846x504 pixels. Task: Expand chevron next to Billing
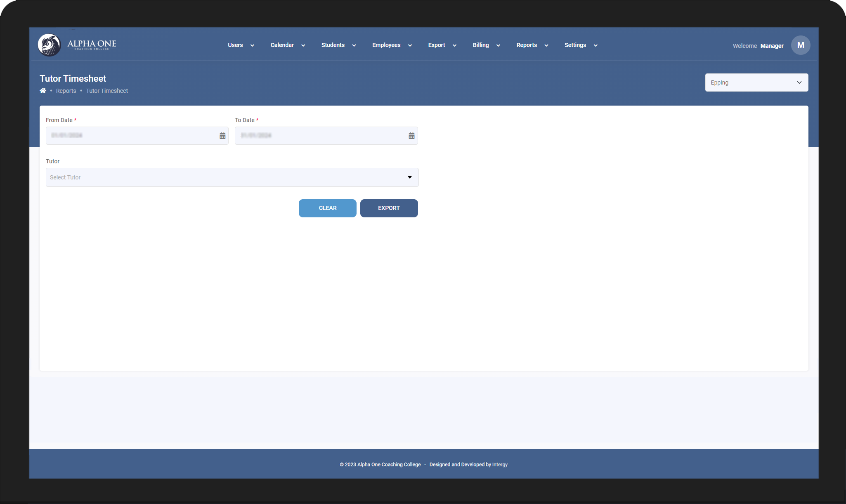(498, 45)
